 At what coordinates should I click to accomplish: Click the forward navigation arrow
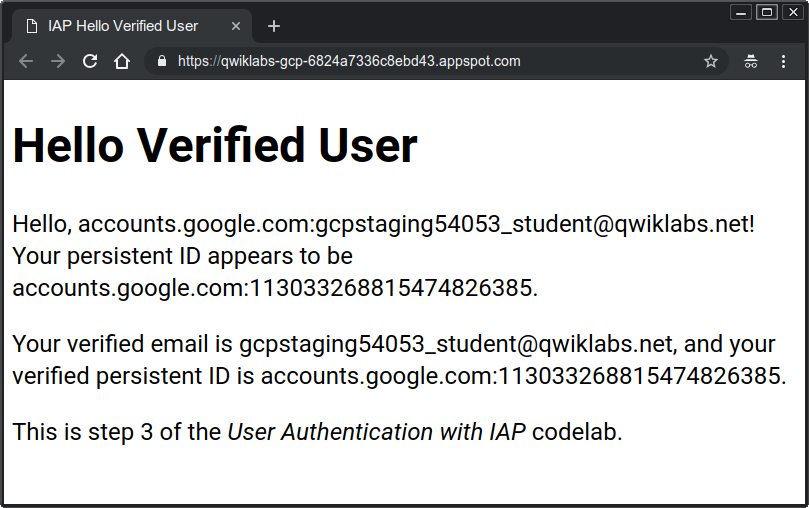click(58, 61)
